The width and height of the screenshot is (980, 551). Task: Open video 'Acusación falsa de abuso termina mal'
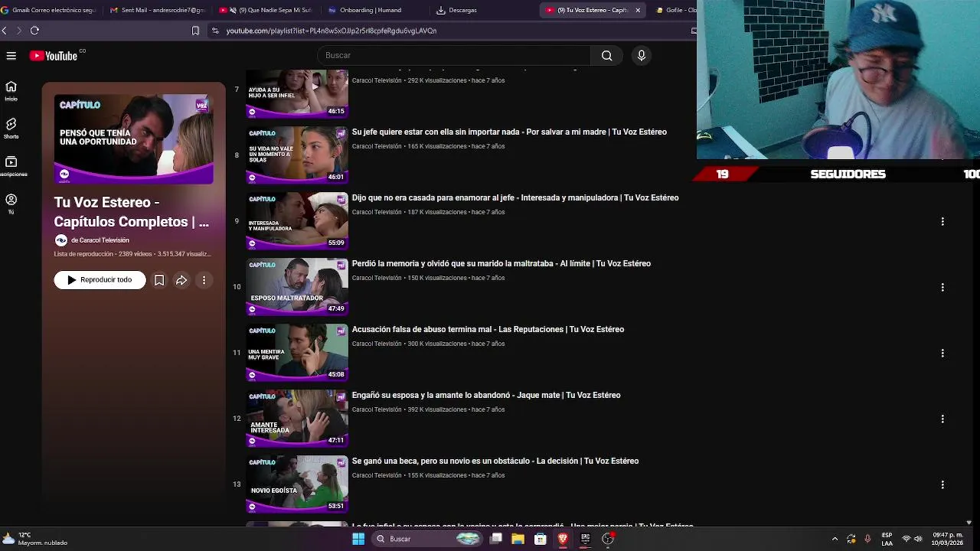coord(488,330)
